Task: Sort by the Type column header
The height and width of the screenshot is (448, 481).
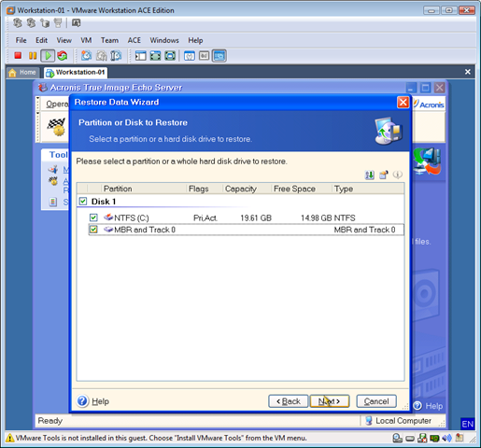Action: pos(368,189)
